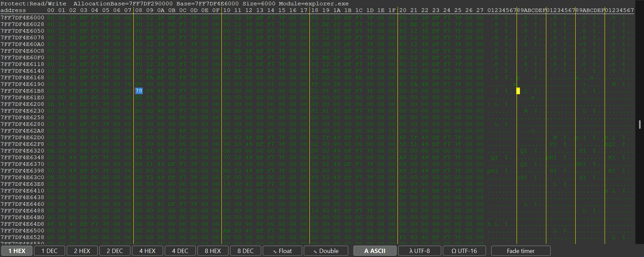The height and width of the screenshot is (257, 644).
Task: Select the 1 DEC display type
Action: click(x=49, y=251)
